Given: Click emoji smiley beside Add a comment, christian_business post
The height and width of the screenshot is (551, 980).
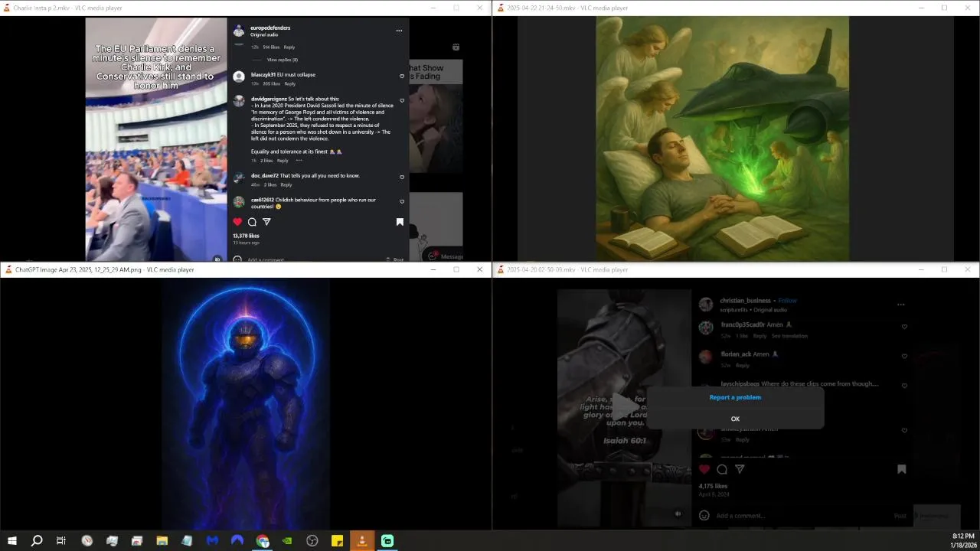Looking at the screenshot, I should click(x=704, y=515).
